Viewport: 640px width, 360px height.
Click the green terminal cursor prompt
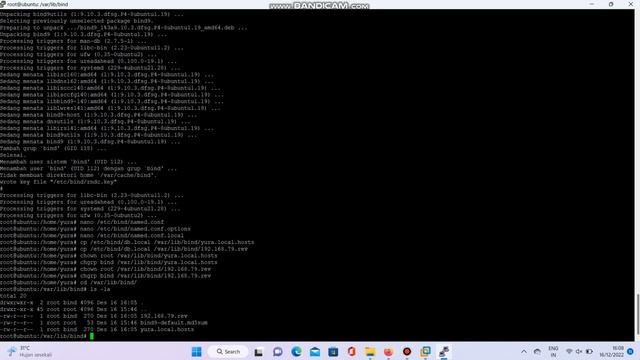[x=92, y=336]
